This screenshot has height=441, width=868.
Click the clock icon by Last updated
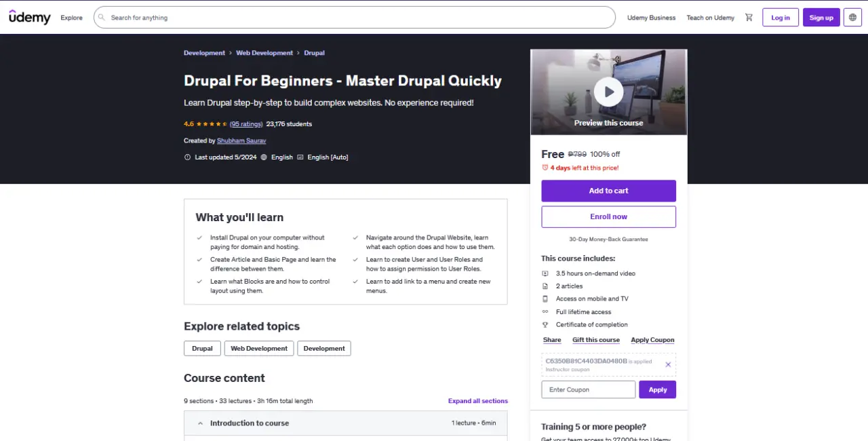[x=188, y=157]
